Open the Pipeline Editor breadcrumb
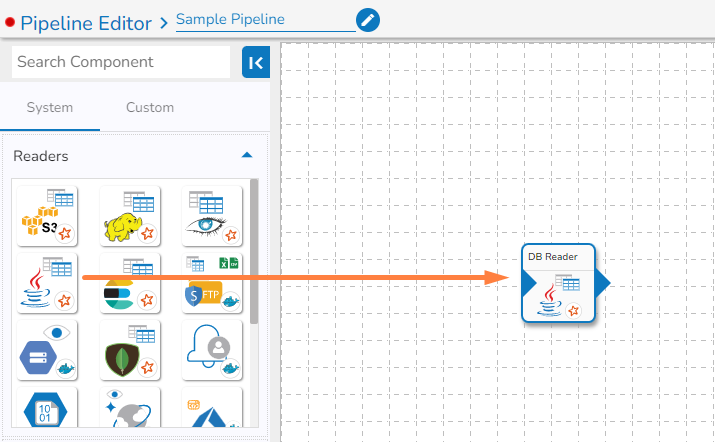Image resolution: width=715 pixels, height=442 pixels. tap(86, 23)
